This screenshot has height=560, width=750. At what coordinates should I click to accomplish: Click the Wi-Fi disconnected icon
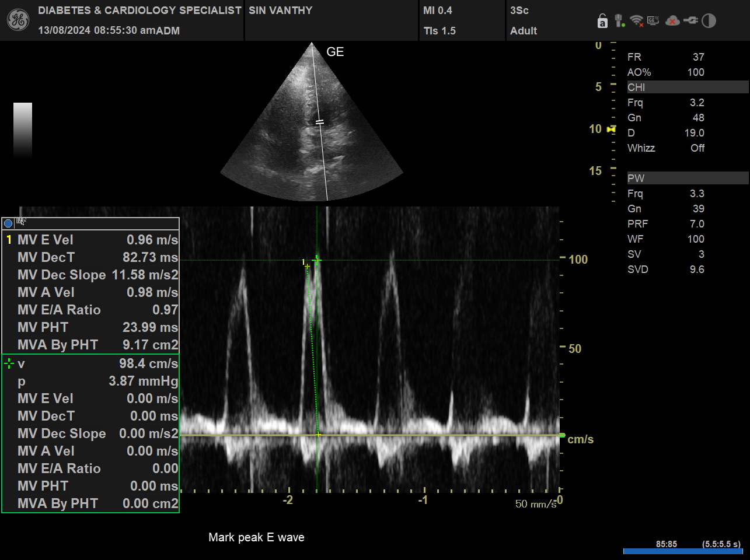[636, 21]
